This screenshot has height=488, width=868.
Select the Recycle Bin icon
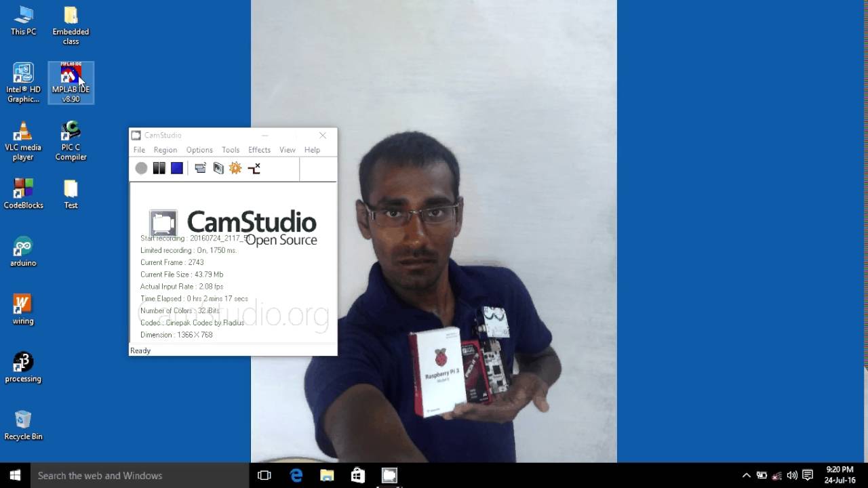pyautogui.click(x=23, y=426)
